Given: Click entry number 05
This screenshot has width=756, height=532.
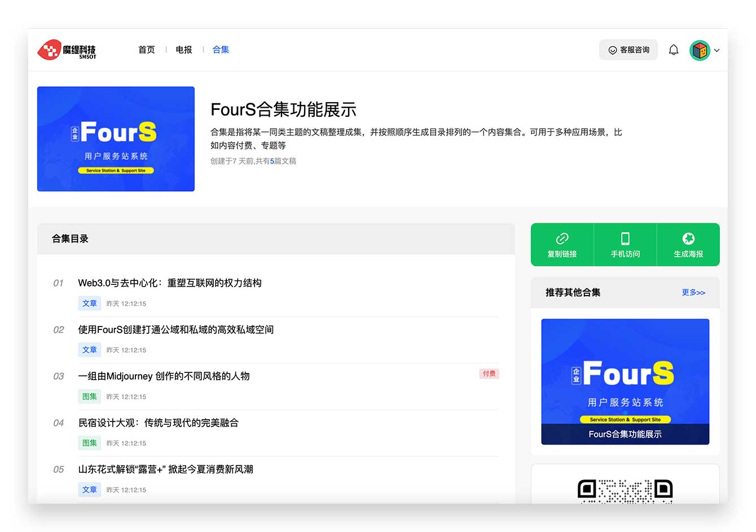Looking at the screenshot, I should tap(58, 469).
